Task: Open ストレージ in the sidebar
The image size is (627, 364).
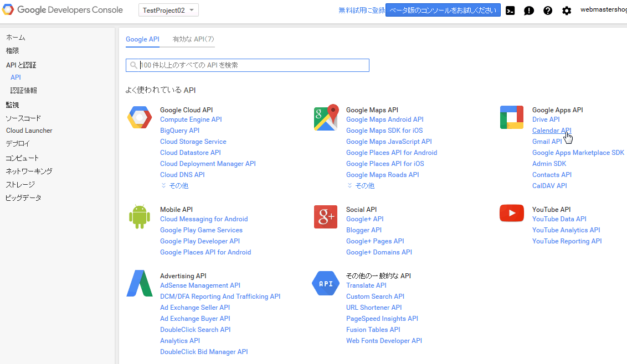Action: [x=20, y=185]
